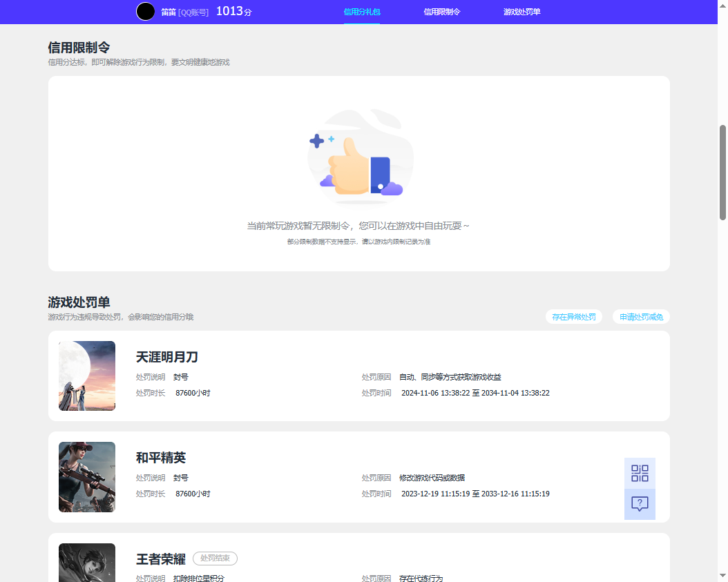The height and width of the screenshot is (582, 728).
Task: Click the 处罚结束 status badge
Action: [215, 559]
